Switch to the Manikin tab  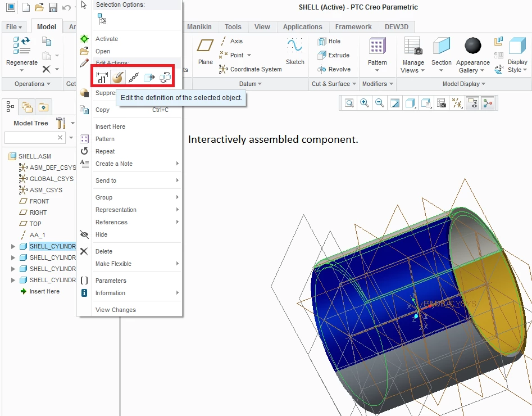[199, 27]
